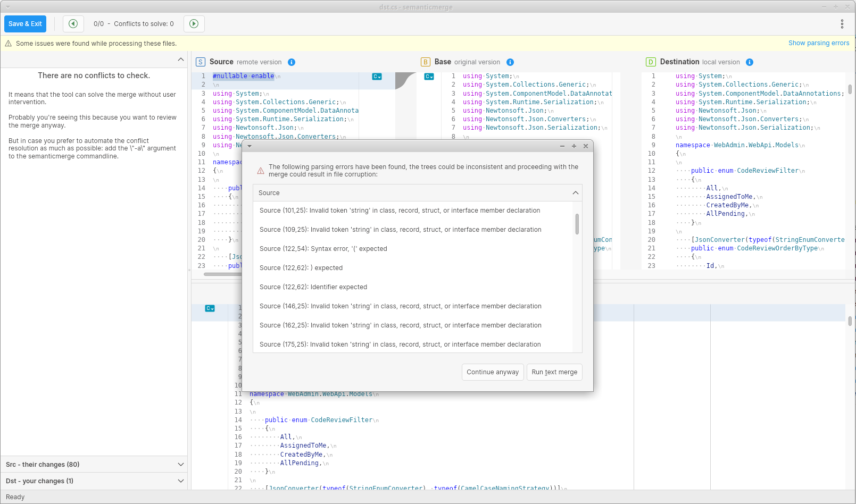Viewport: 856px width, 504px height.
Task: Click the orange B badge beside Base
Action: click(x=426, y=62)
